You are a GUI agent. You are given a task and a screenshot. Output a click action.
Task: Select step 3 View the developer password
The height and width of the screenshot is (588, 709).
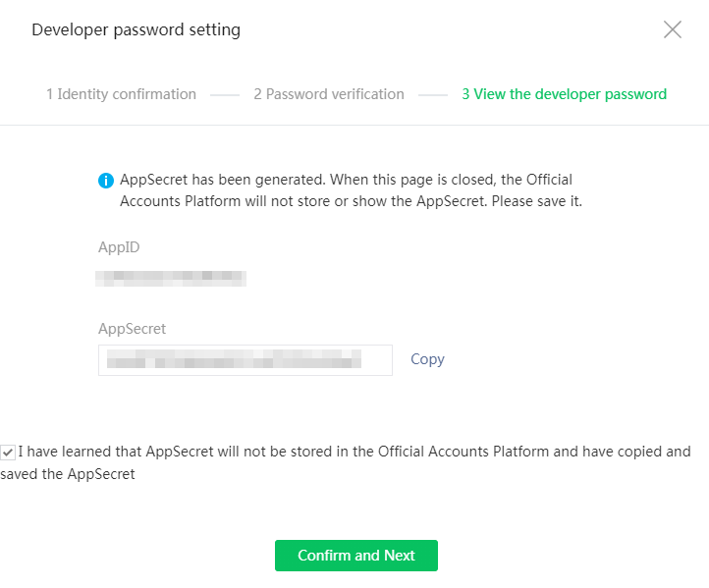[565, 94]
